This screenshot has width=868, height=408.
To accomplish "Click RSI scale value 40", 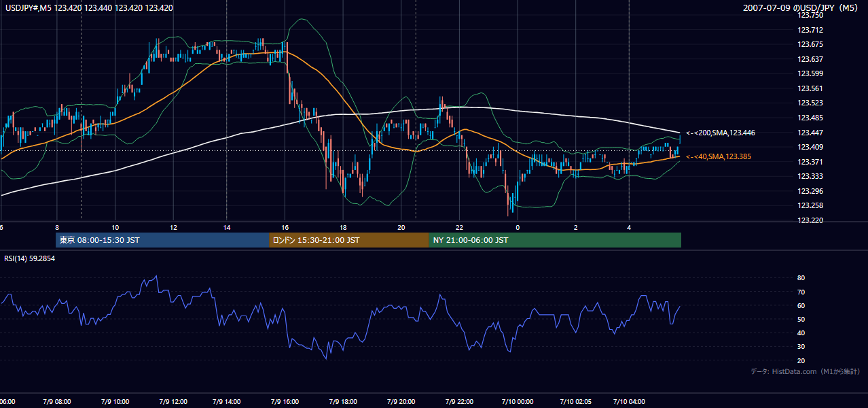I will 801,333.
